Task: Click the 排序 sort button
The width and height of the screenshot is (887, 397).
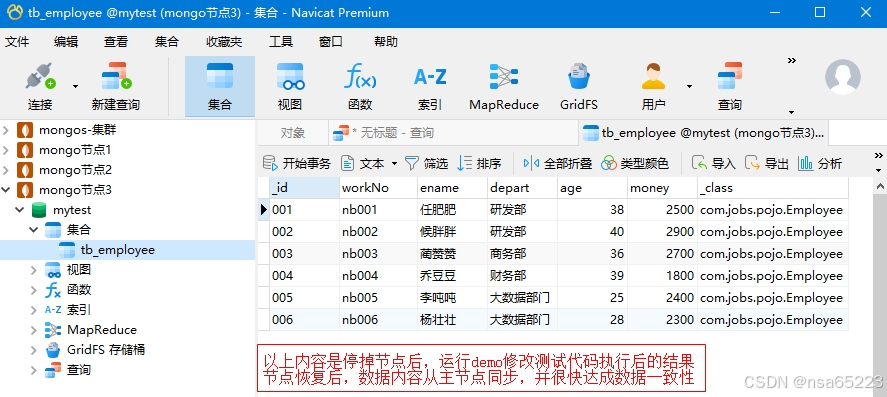Action: coord(479,163)
